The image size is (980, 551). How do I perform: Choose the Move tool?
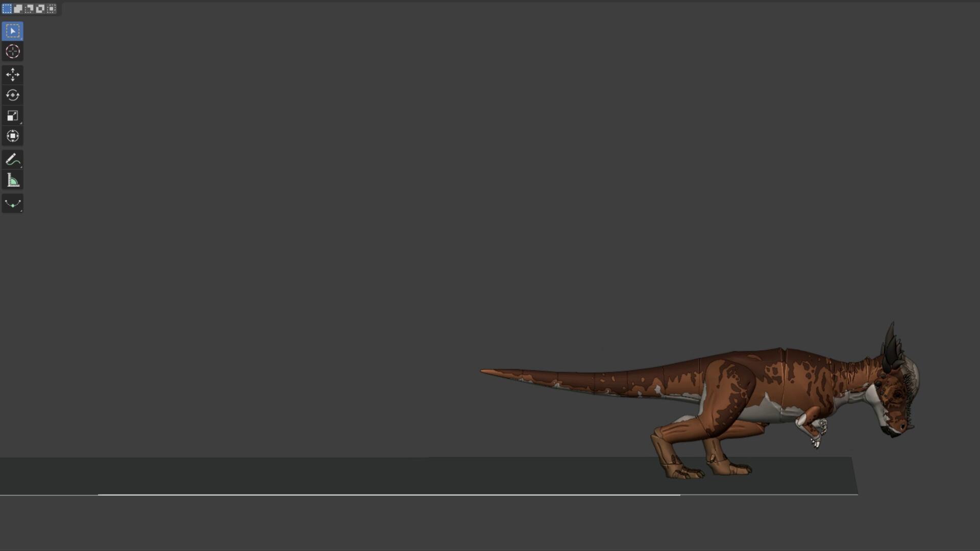12,75
